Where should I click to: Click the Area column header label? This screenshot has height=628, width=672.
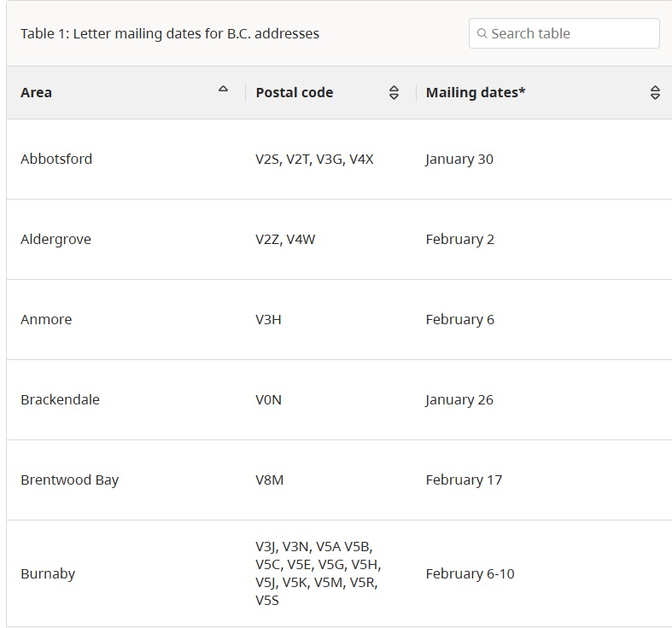[36, 92]
